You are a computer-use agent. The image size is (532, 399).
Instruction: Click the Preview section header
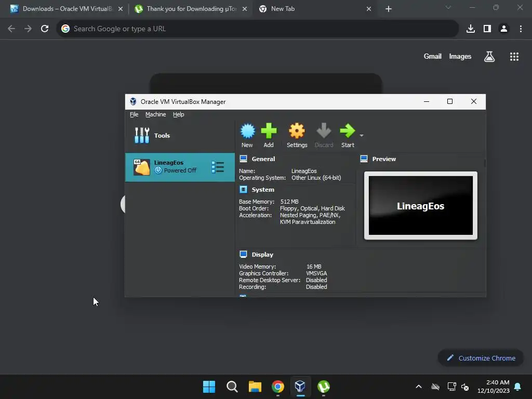[384, 159]
